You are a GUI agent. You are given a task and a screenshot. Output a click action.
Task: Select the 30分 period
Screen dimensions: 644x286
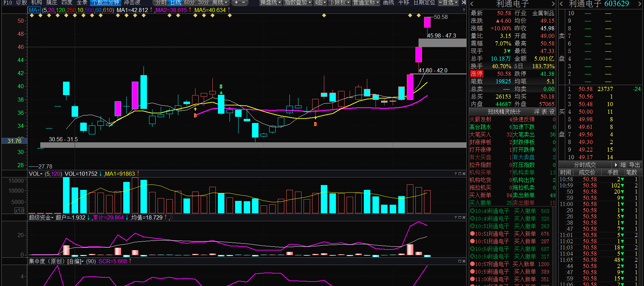203,2
